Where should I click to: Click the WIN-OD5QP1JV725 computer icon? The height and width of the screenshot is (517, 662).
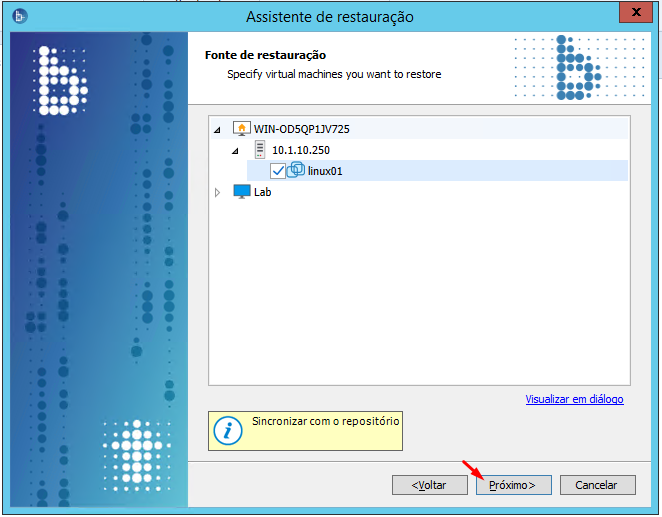(x=241, y=128)
